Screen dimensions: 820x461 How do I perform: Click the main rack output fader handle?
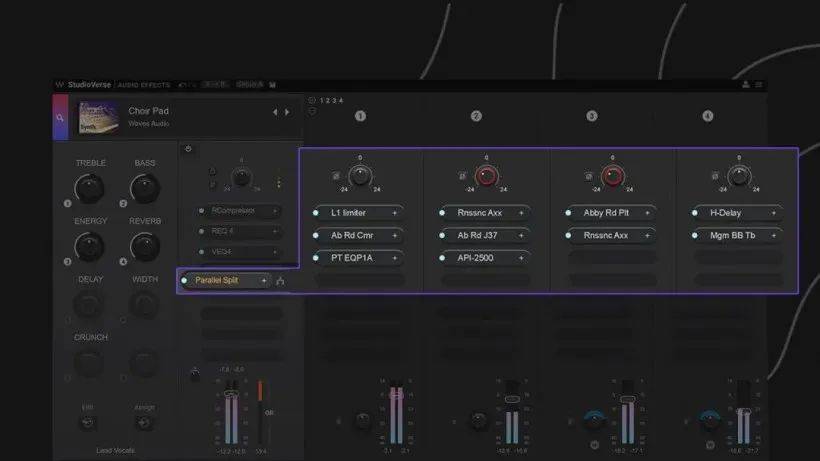231,393
